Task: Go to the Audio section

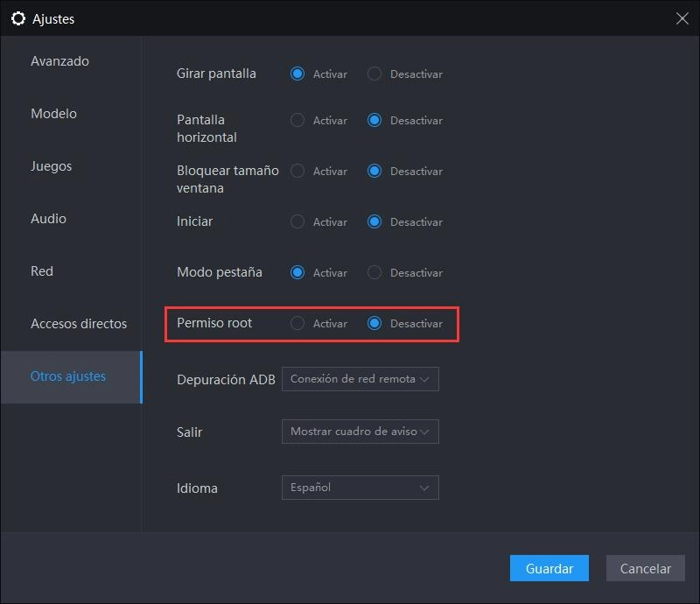Action: click(48, 219)
